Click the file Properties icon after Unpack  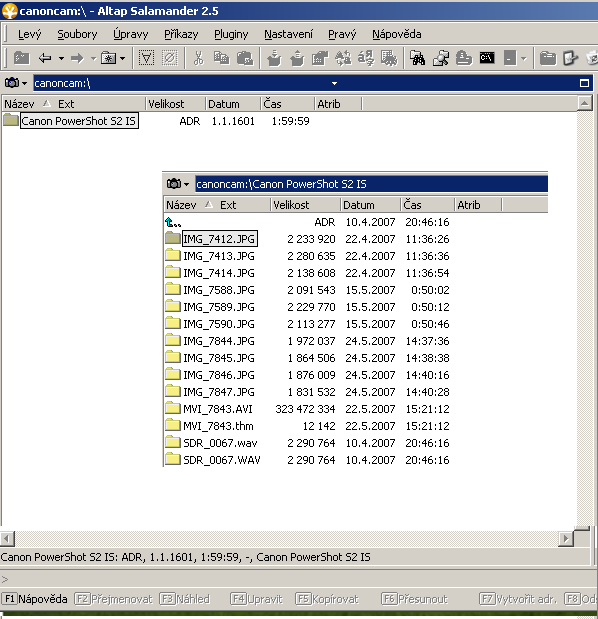tap(320, 58)
